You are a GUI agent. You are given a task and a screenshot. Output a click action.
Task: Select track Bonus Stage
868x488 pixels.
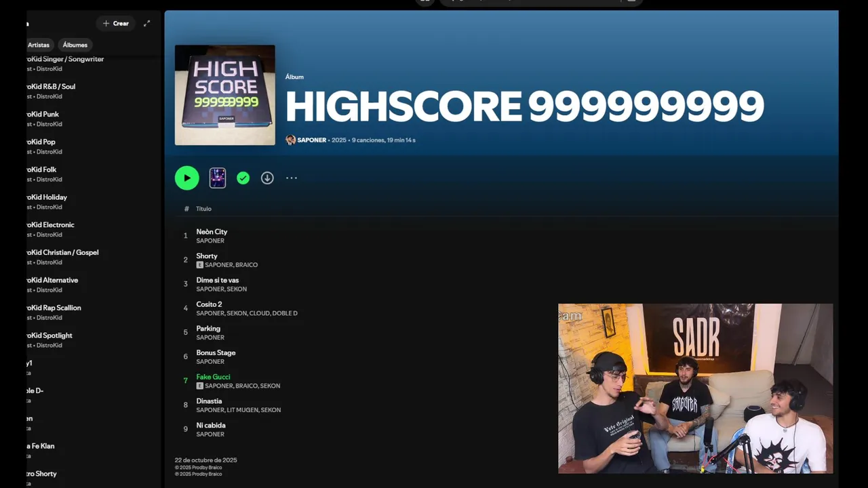tap(216, 352)
